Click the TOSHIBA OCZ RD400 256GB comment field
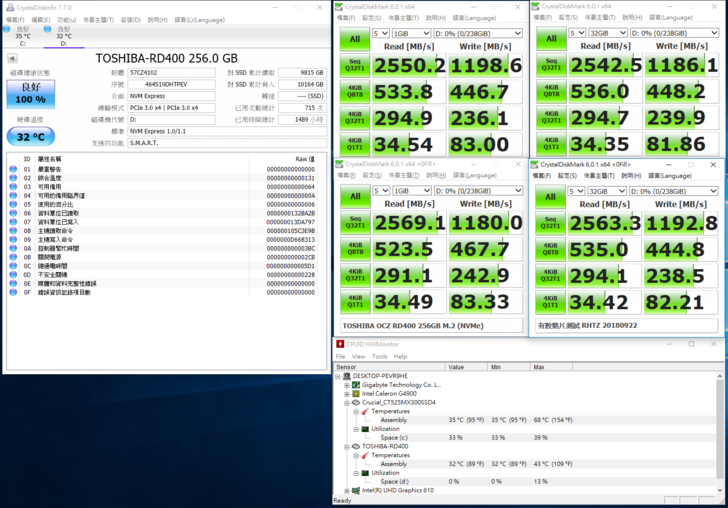Viewport: 728px width, 508px height. click(430, 325)
